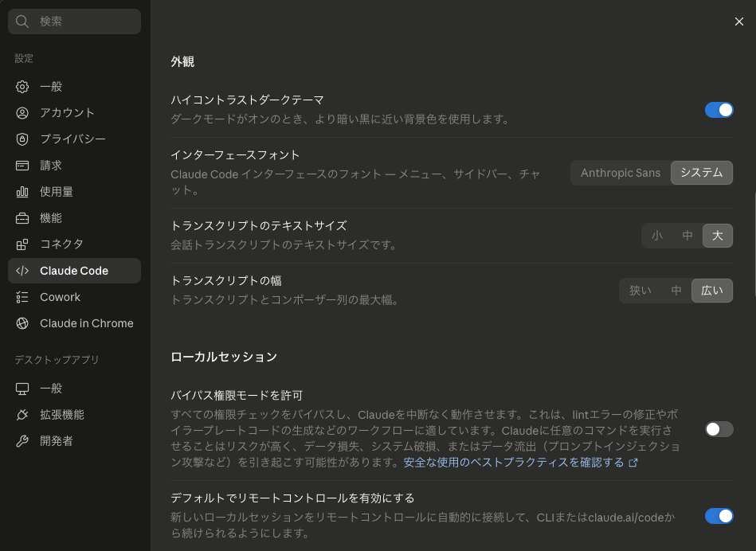
Task: Open 使用量 settings page
Action: point(74,192)
